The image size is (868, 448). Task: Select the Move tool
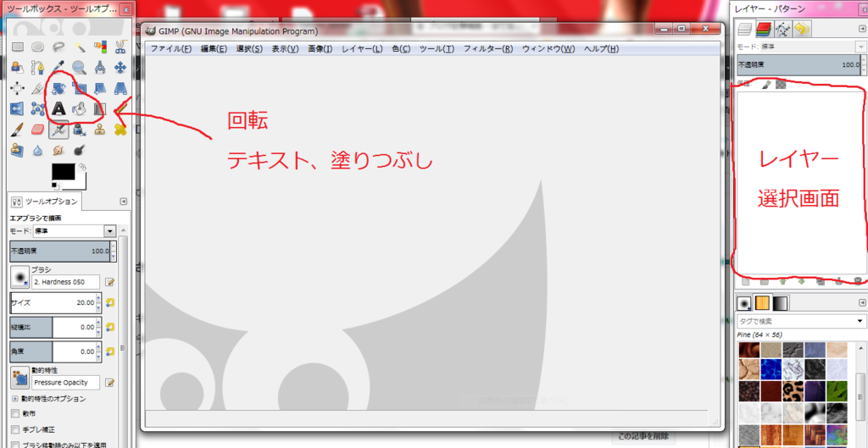click(x=120, y=68)
